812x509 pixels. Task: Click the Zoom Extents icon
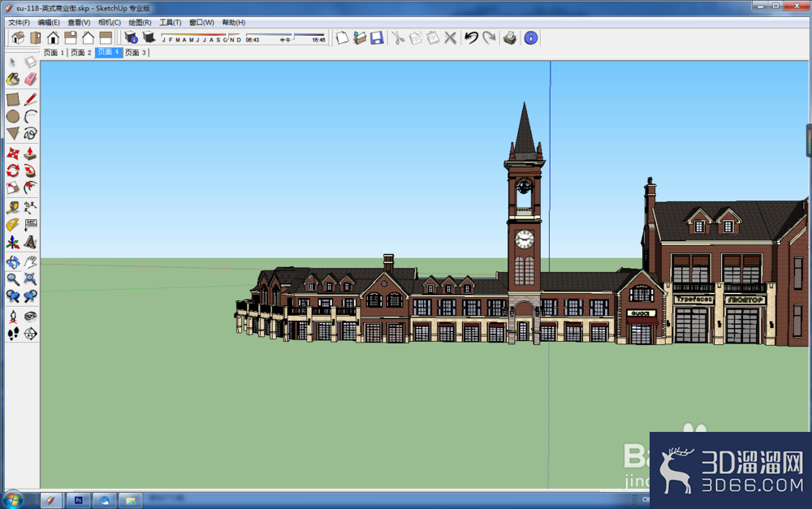(x=31, y=279)
